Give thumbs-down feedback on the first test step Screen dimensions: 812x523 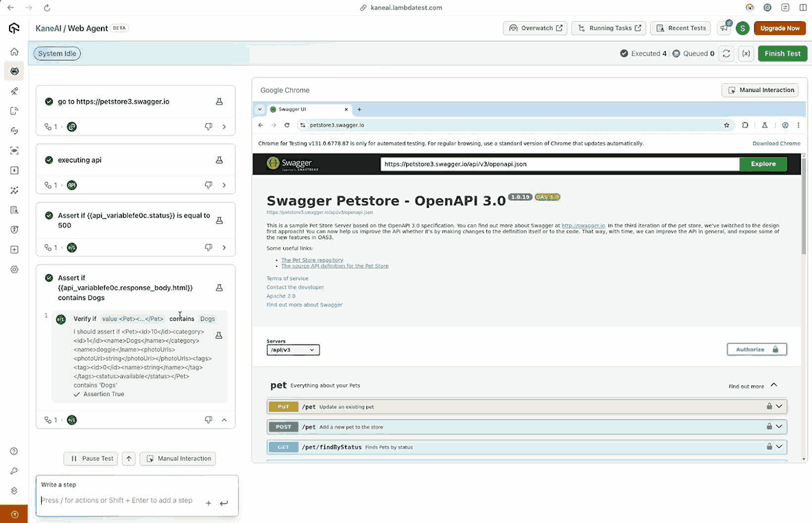point(208,126)
